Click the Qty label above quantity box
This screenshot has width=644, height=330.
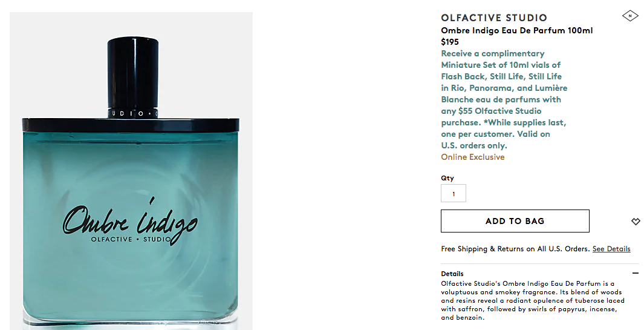pyautogui.click(x=447, y=178)
